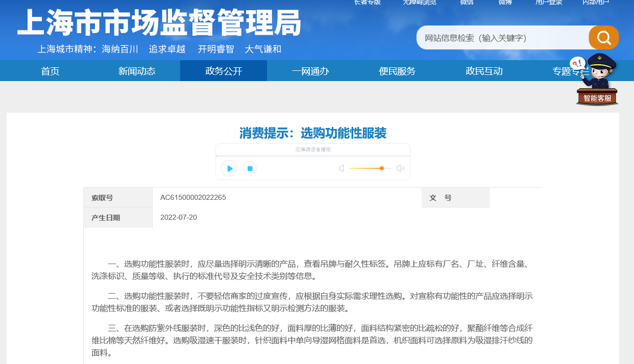Image resolution: width=634 pixels, height=364 pixels.
Task: Open the 便民服务 menu item
Action: click(x=397, y=71)
